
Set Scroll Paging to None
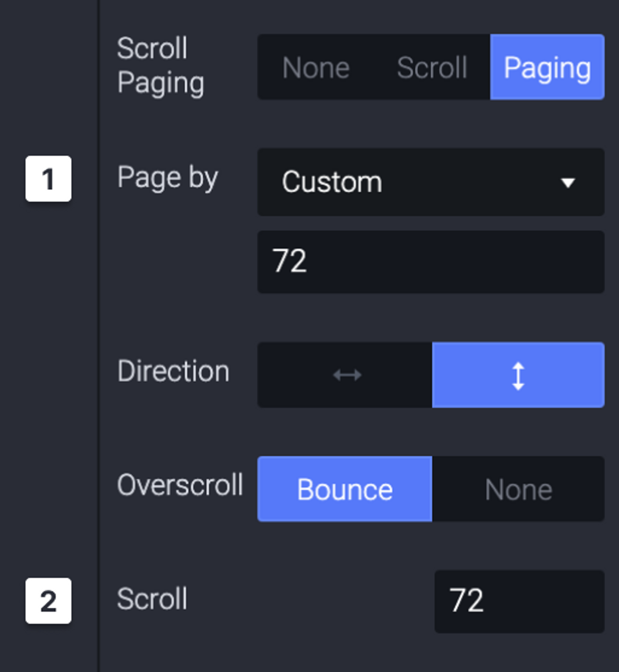click(316, 67)
